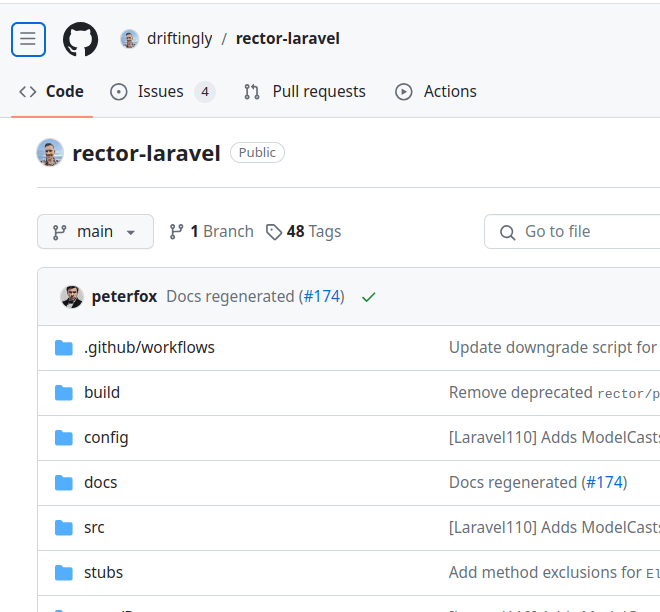Click the src folder icon
Viewport: 660px width, 612px height.
tap(64, 528)
